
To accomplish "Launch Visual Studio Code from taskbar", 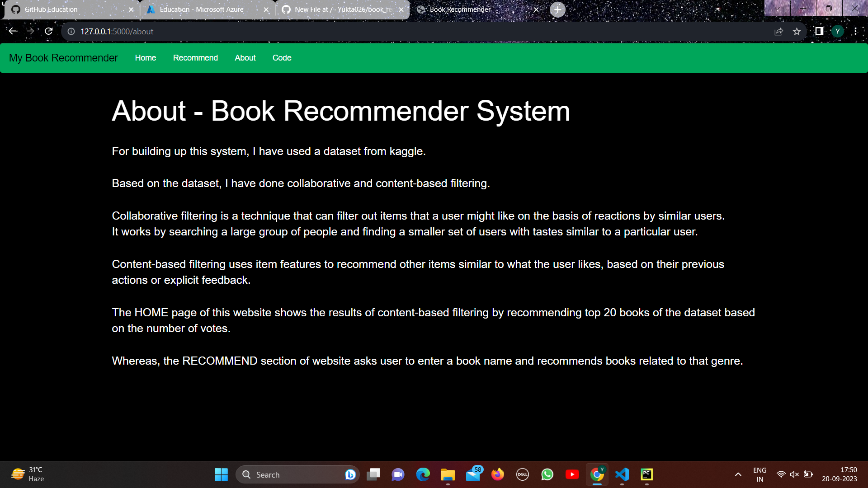I will 622,474.
